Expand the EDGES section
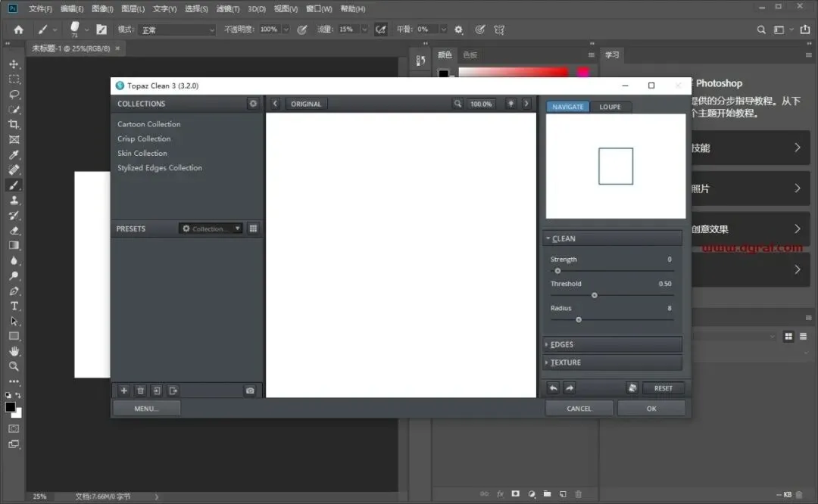818x504 pixels. (x=612, y=344)
